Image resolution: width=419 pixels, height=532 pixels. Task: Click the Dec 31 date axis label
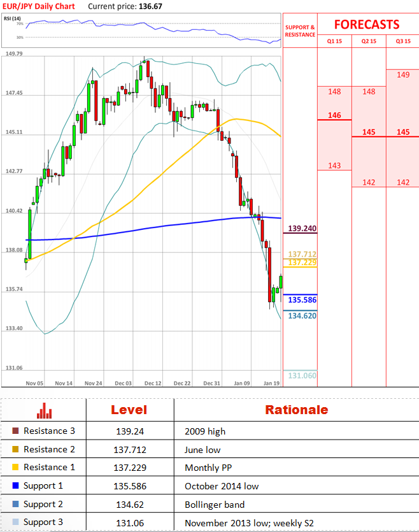click(x=212, y=383)
